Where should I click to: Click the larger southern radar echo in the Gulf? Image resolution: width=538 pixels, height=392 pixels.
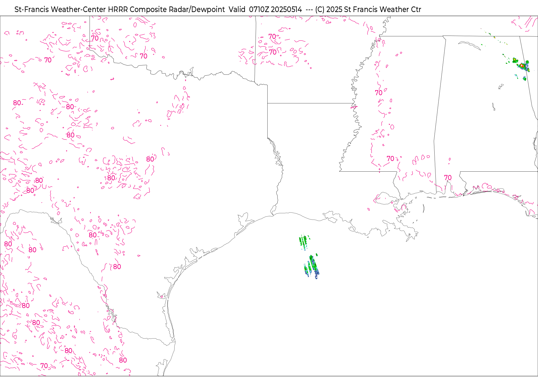tap(312, 267)
